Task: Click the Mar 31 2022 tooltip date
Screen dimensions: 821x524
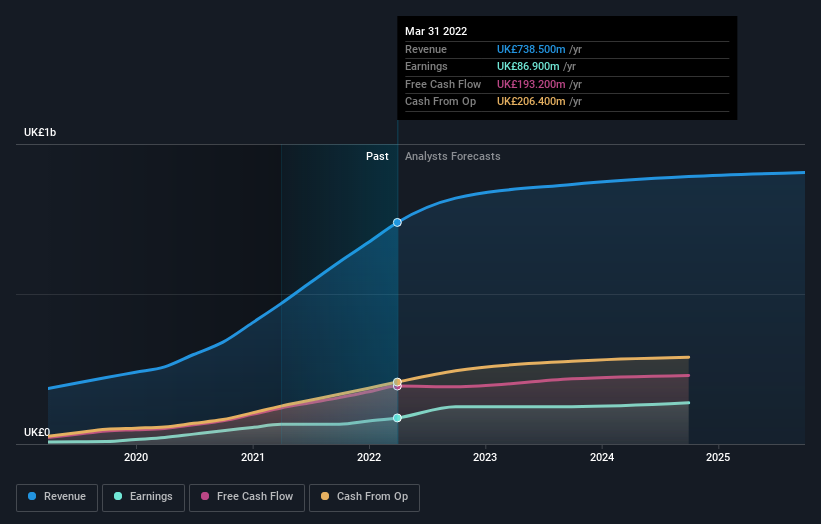Action: click(x=436, y=31)
